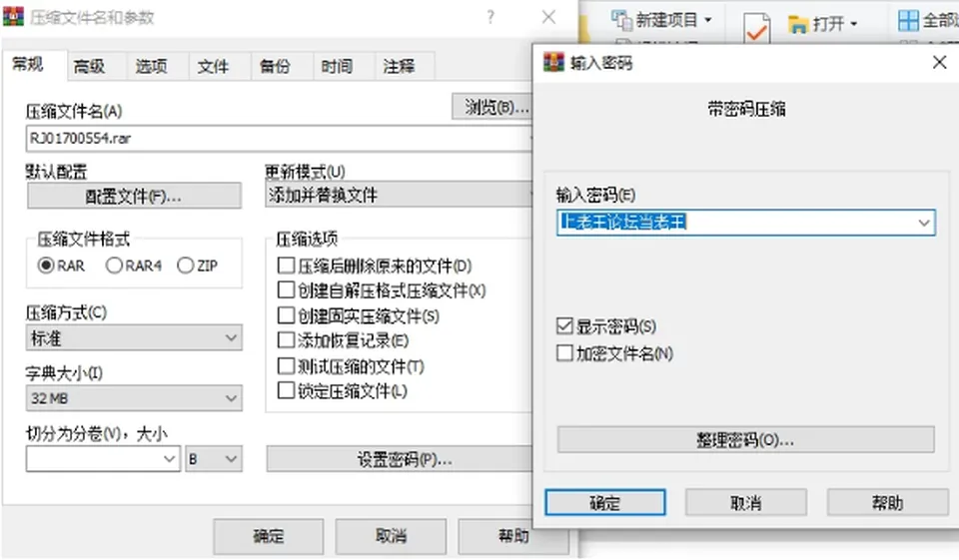
Task: Click 帮助 in compression parameters dialog
Action: click(x=513, y=536)
